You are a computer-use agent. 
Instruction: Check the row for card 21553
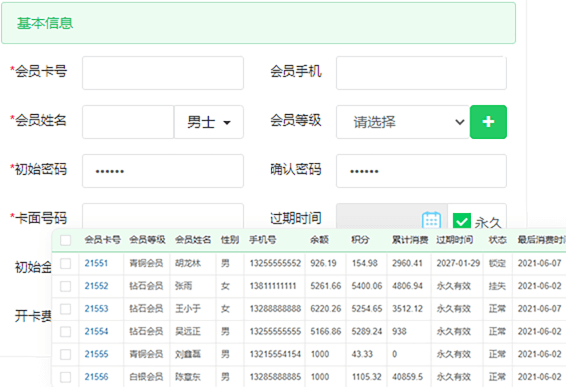pos(65,309)
